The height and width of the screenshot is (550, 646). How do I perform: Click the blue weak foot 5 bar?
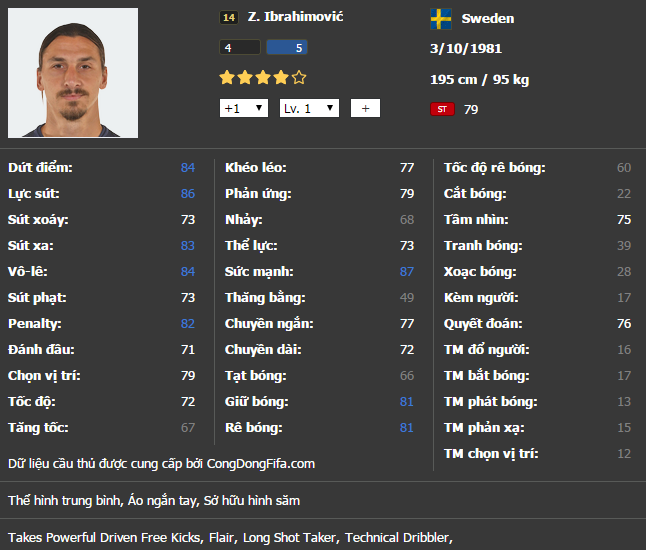[x=287, y=47]
